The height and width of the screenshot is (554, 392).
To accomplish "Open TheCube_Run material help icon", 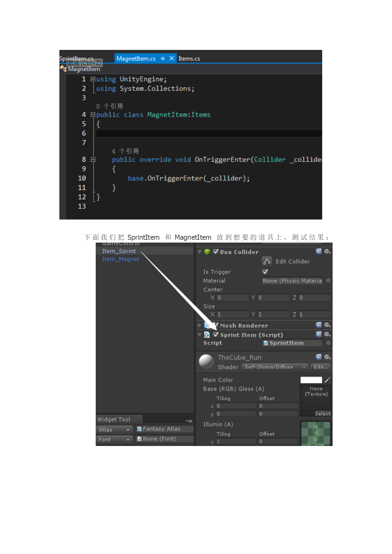I will click(318, 357).
